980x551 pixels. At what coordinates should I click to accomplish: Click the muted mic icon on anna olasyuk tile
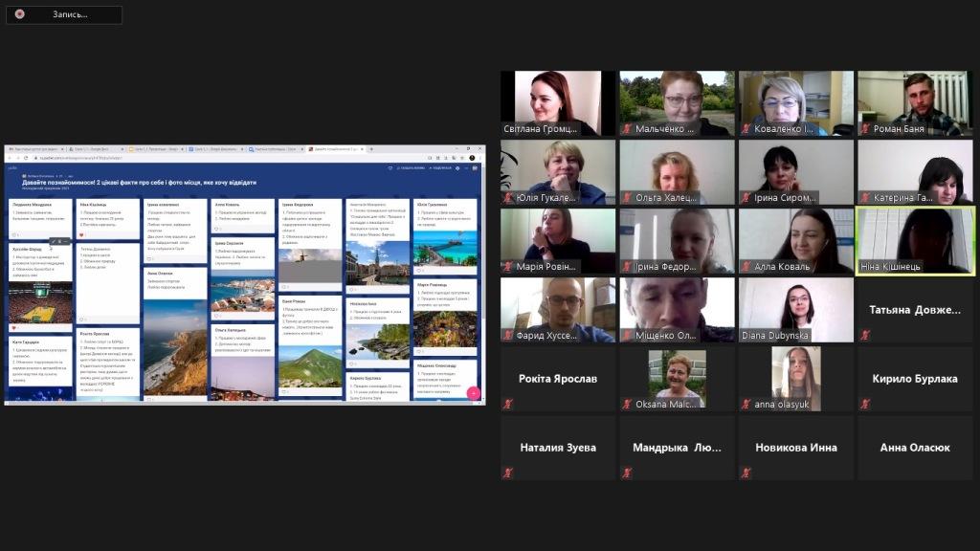[746, 405]
